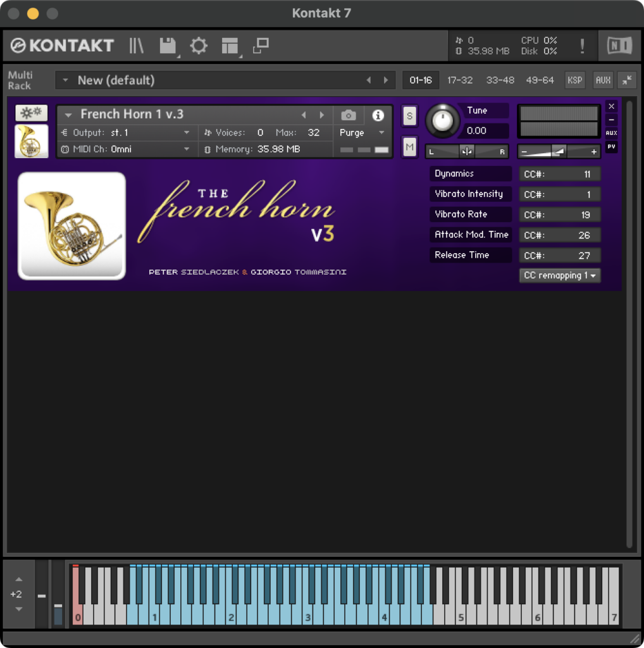
Task: Click the pitch wheel beside the keyboard
Action: (x=41, y=595)
